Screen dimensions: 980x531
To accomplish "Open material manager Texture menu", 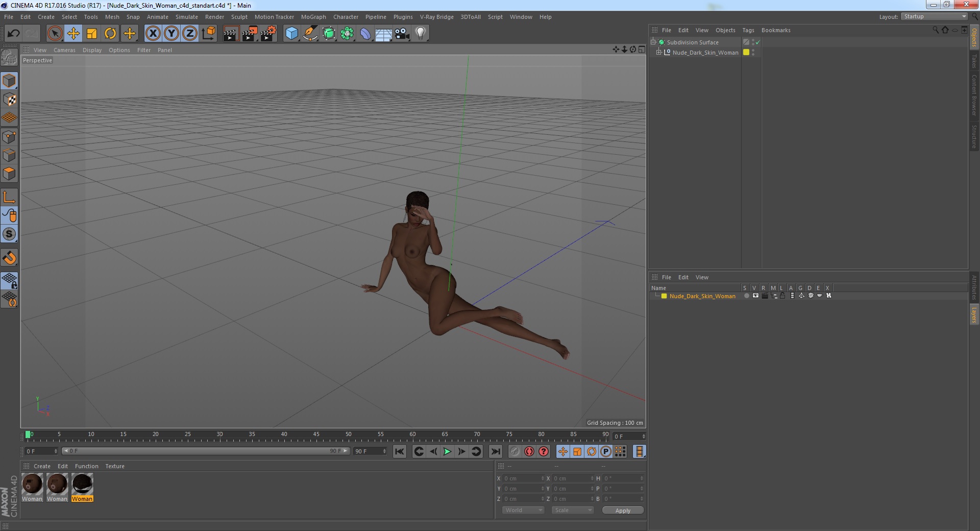I will (115, 466).
